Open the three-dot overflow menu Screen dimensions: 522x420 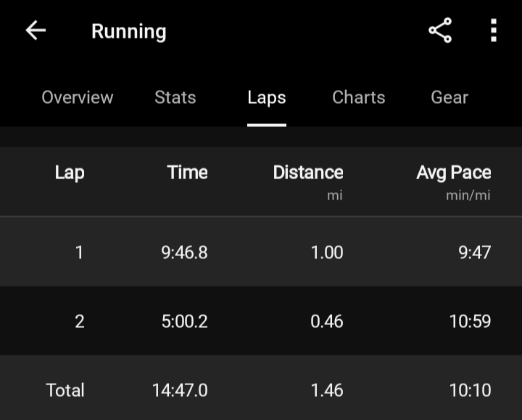pos(493,30)
